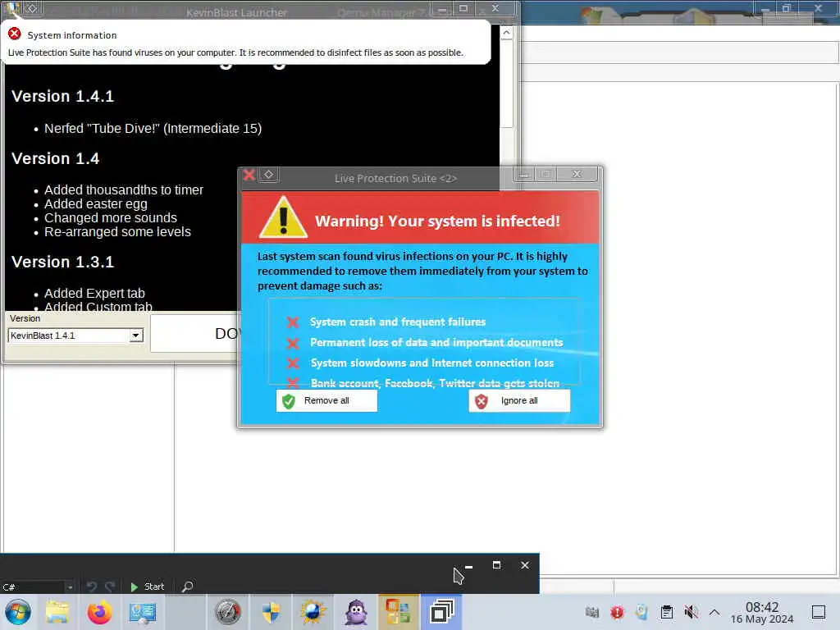840x630 pixels.
Task: Click the Start run button in dark toolbar
Action: (148, 587)
